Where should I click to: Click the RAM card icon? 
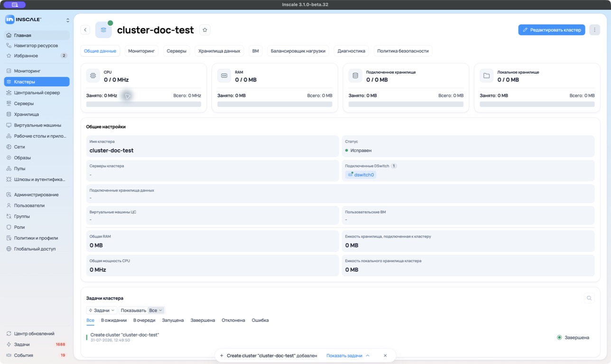224,75
